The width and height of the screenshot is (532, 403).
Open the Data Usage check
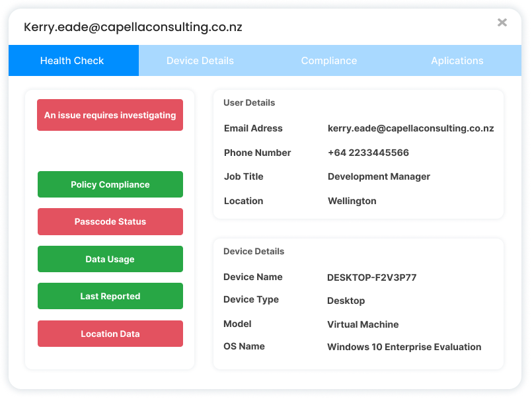coord(110,259)
